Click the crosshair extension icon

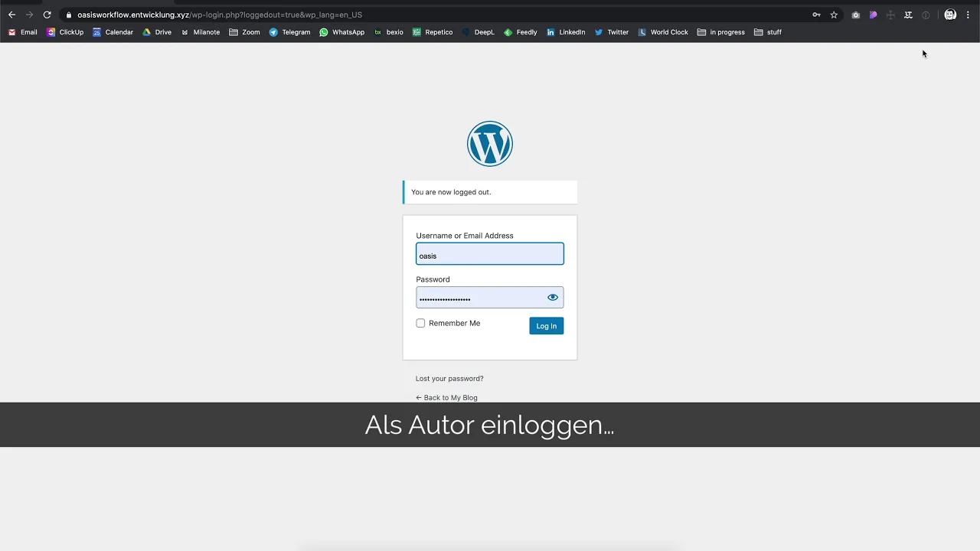(890, 15)
